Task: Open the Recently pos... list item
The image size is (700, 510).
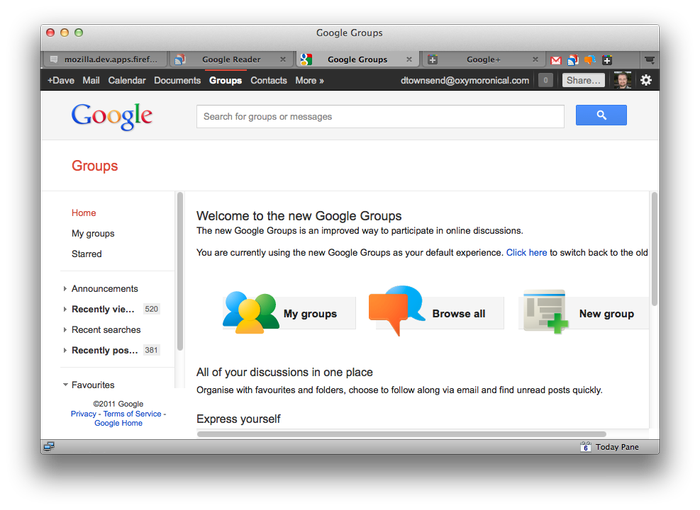Action: click(104, 351)
